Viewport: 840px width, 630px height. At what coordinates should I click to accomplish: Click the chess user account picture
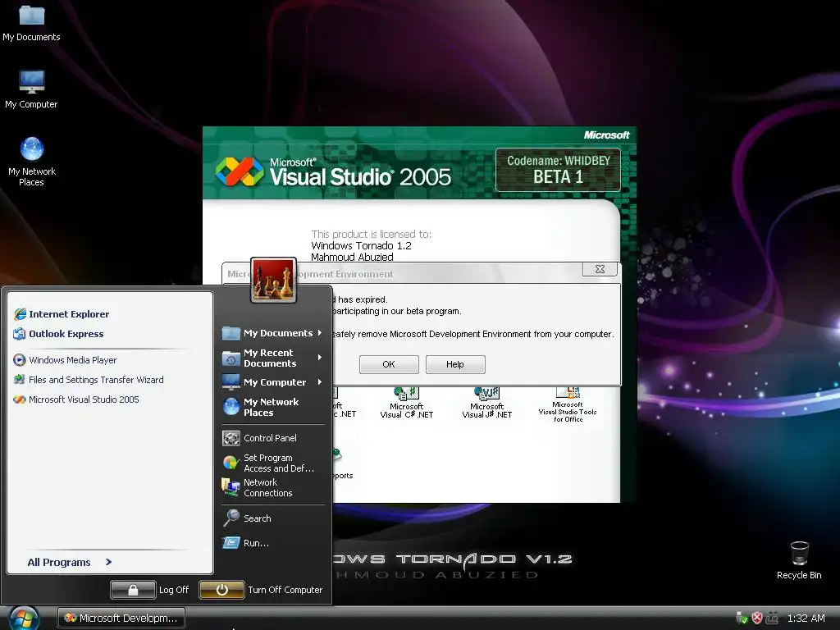[273, 280]
